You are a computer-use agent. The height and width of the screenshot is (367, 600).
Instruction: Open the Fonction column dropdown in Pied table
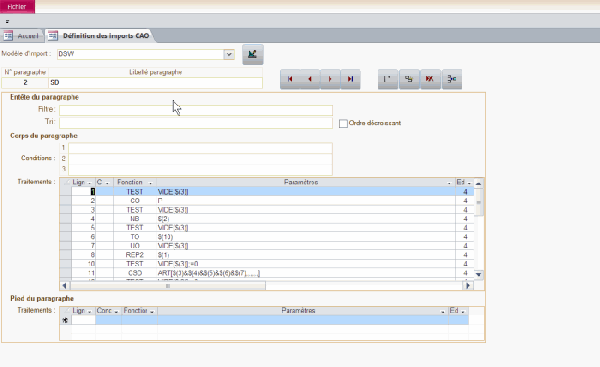coord(152,312)
